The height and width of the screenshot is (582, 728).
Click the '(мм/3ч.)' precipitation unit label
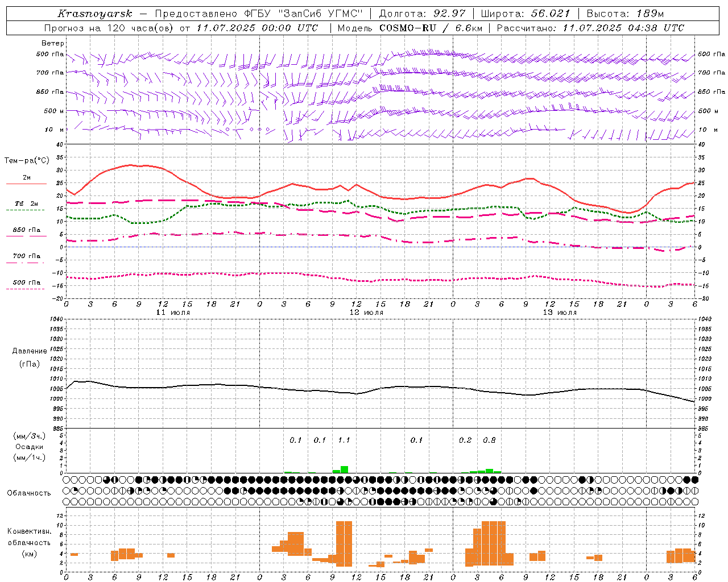(30, 436)
